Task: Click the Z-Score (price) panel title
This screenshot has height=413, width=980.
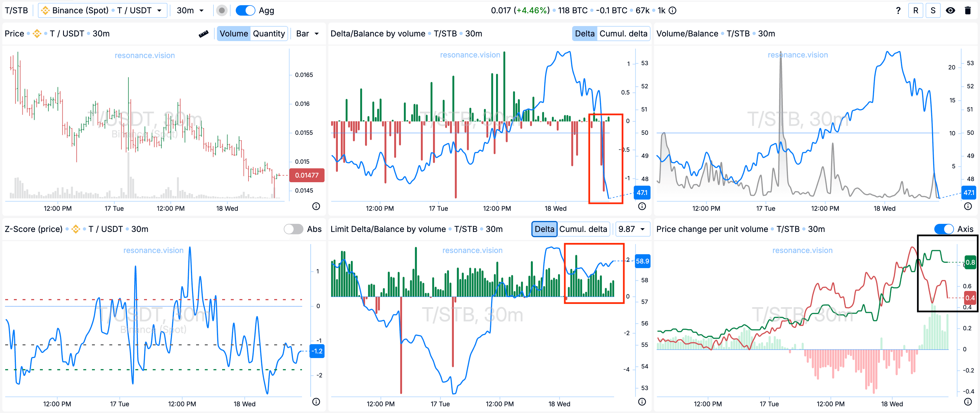Action: click(34, 229)
